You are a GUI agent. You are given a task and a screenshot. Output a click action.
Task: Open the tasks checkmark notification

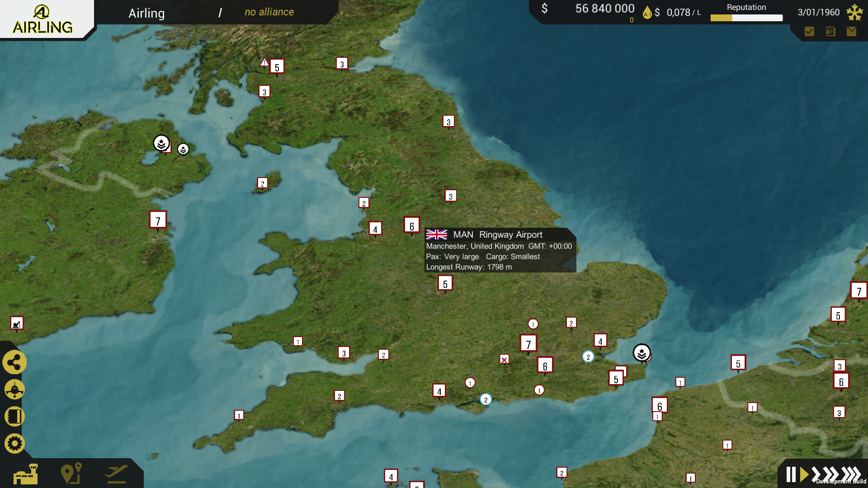(809, 32)
